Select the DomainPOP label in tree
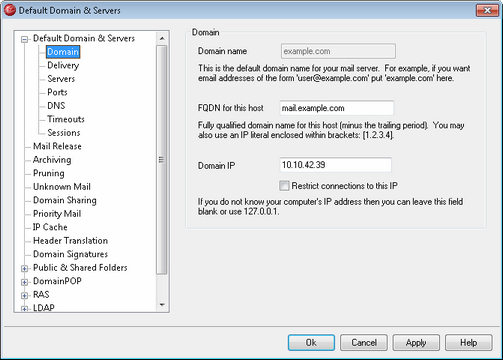The image size is (503, 360). (x=57, y=281)
